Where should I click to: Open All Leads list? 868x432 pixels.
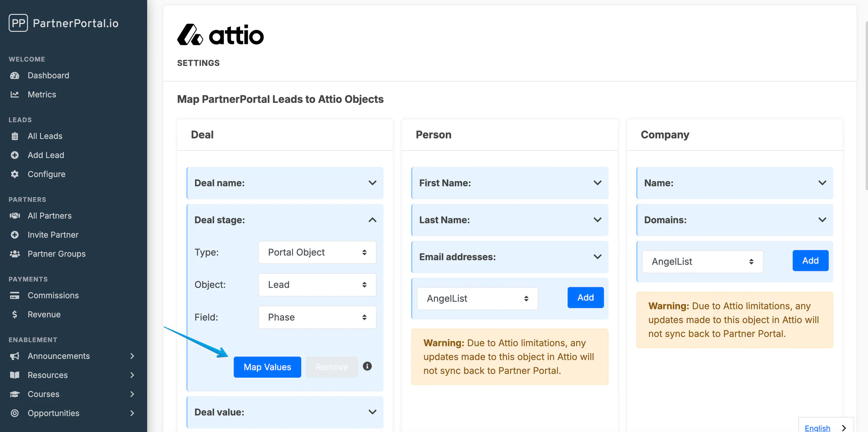pyautogui.click(x=45, y=136)
